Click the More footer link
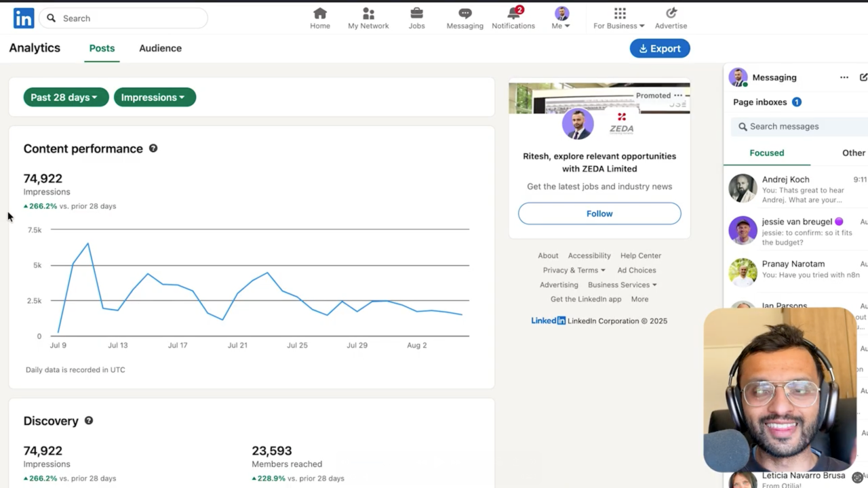The width and height of the screenshot is (868, 488). [x=639, y=299]
